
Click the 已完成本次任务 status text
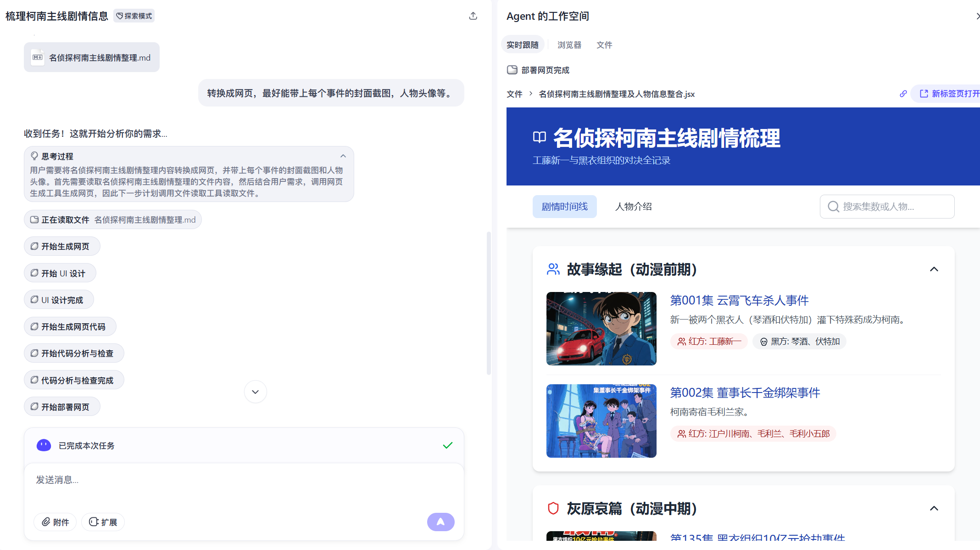pyautogui.click(x=87, y=446)
